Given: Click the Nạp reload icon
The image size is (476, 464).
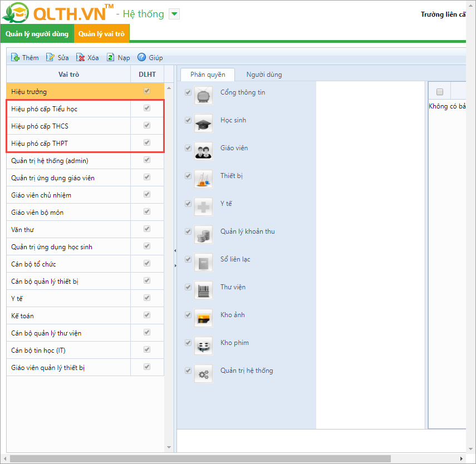Looking at the screenshot, I should click(110, 57).
